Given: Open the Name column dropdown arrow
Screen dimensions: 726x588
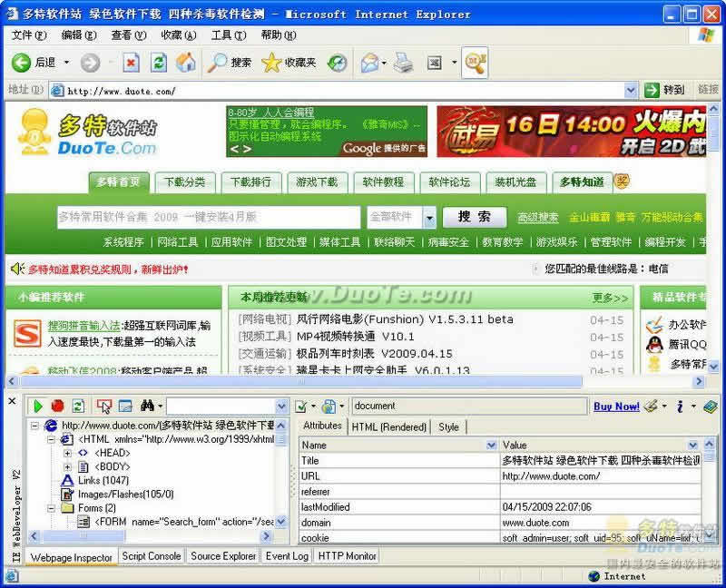Looking at the screenshot, I should [x=491, y=445].
